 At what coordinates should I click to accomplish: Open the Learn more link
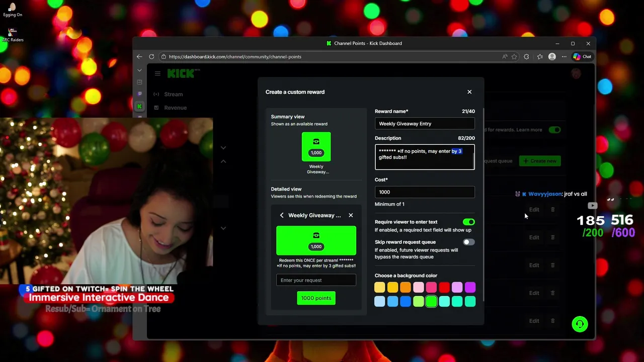point(529,130)
